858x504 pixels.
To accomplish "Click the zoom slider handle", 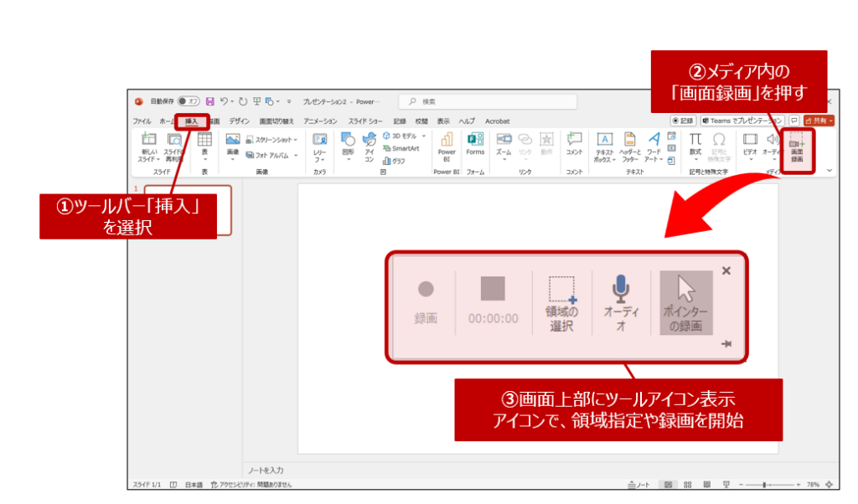I will click(764, 485).
